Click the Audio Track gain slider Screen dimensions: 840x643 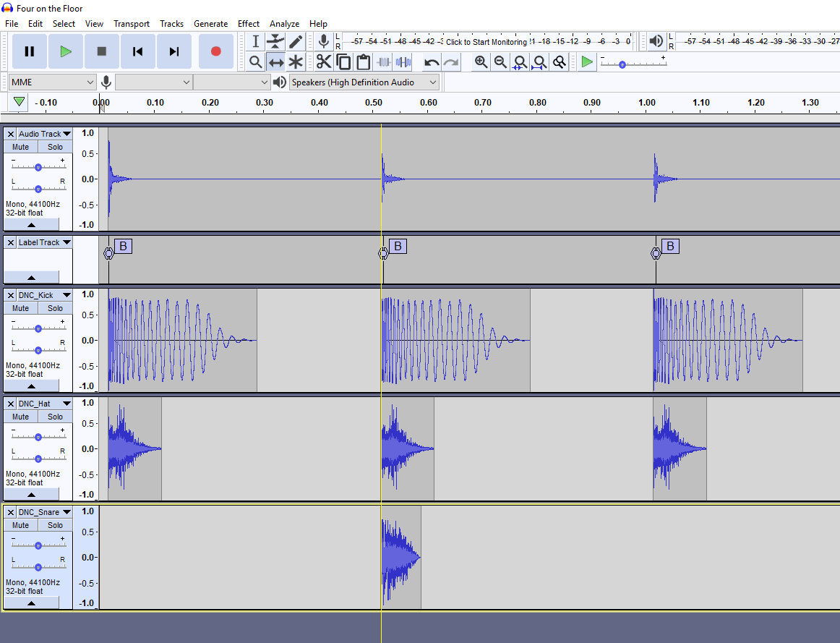tap(38, 167)
